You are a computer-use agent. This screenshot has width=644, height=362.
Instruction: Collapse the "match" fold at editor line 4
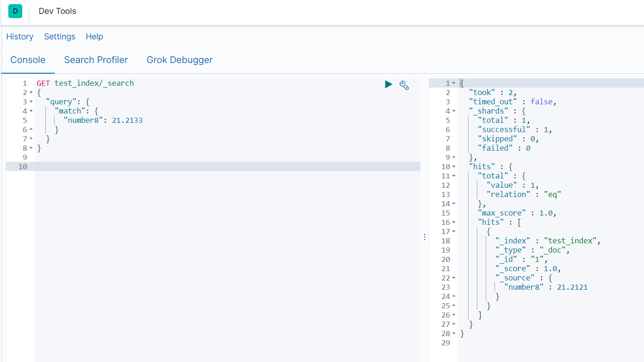tap(31, 111)
